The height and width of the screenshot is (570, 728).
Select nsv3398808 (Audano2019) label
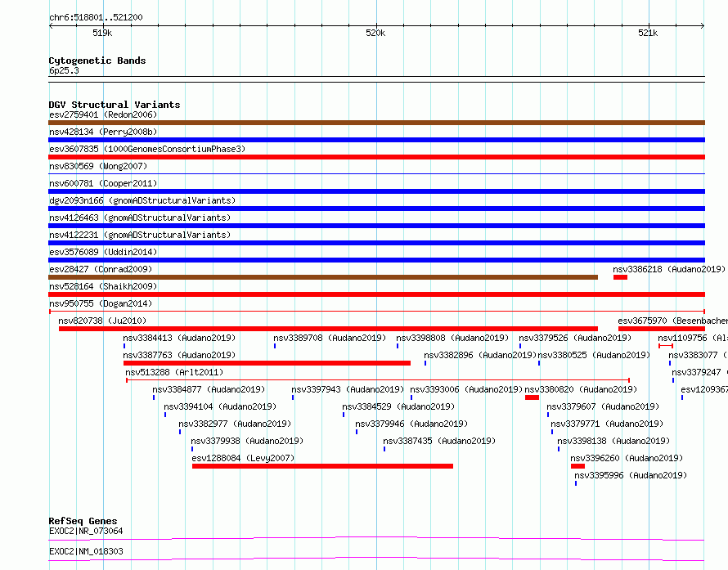pos(452,338)
